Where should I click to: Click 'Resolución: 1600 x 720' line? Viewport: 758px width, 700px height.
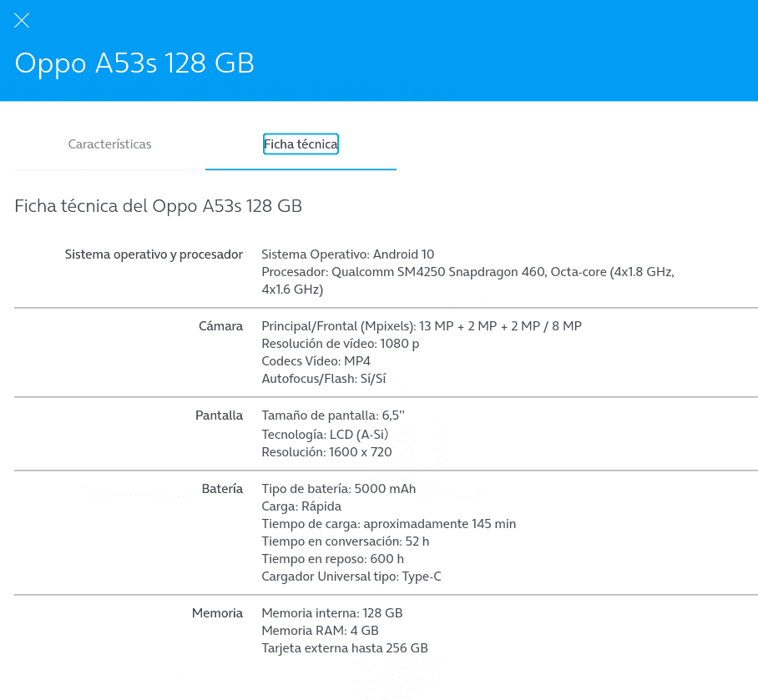pos(326,452)
